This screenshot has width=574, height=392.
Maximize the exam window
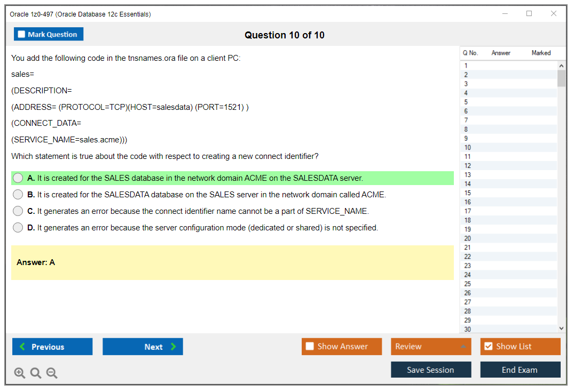(529, 14)
